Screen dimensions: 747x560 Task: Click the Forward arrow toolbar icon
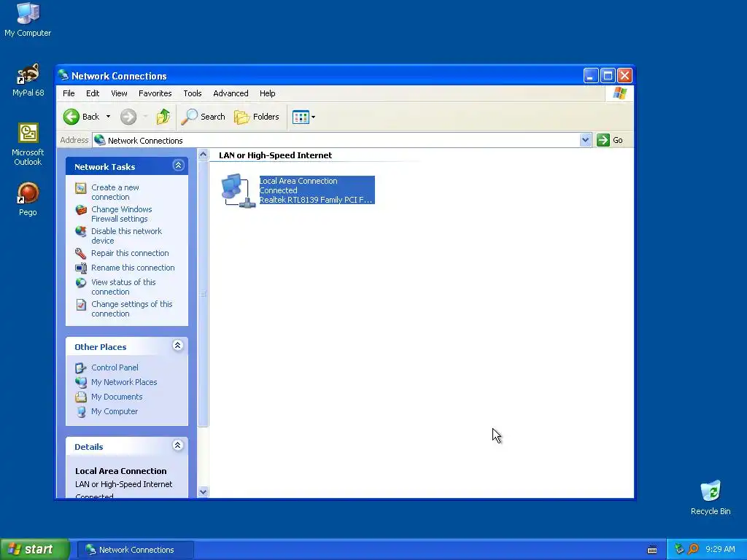pos(128,117)
